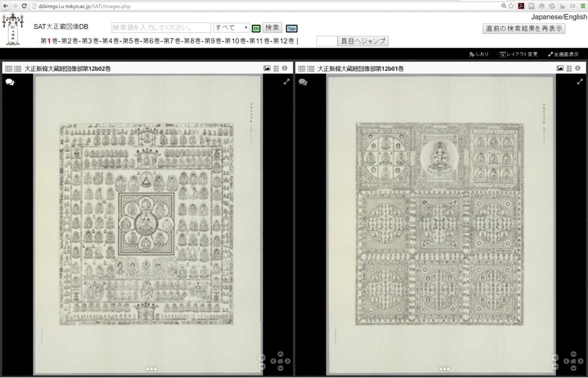Viewport: 588px width, 378px height.
Task: Pan up in left viewer
Action: click(x=280, y=354)
